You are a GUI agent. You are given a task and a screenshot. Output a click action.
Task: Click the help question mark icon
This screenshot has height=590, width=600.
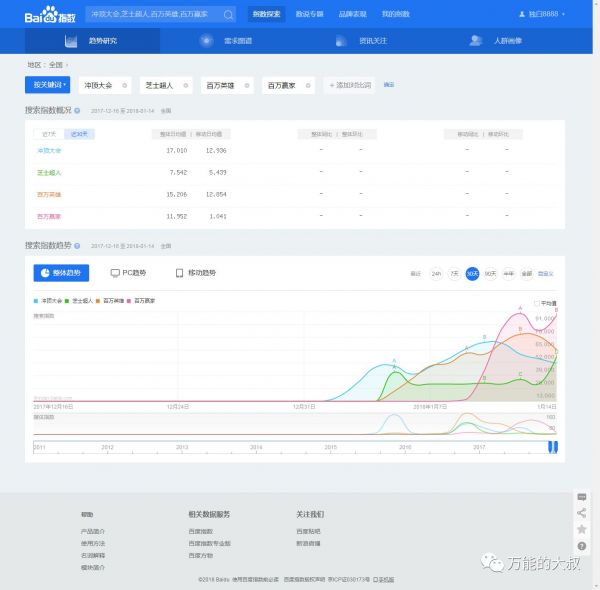581,545
